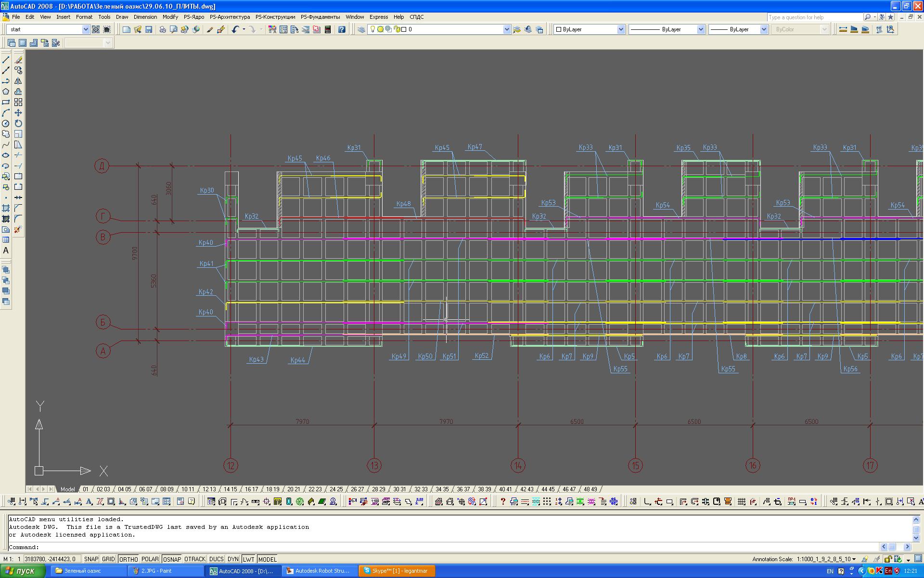Viewport: 924px width, 578px height.
Task: Select the Move tool in Modify toolbar
Action: [x=18, y=113]
